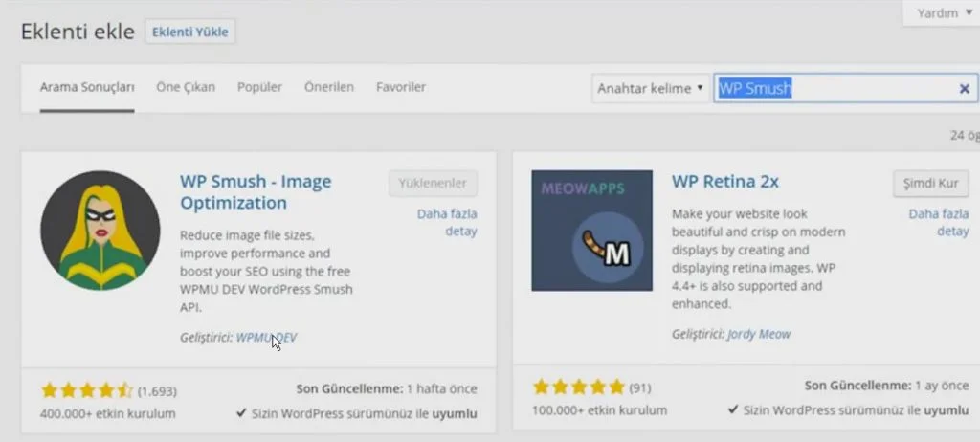Clear the search field with the X icon
Image resolution: width=980 pixels, height=442 pixels.
click(x=964, y=89)
